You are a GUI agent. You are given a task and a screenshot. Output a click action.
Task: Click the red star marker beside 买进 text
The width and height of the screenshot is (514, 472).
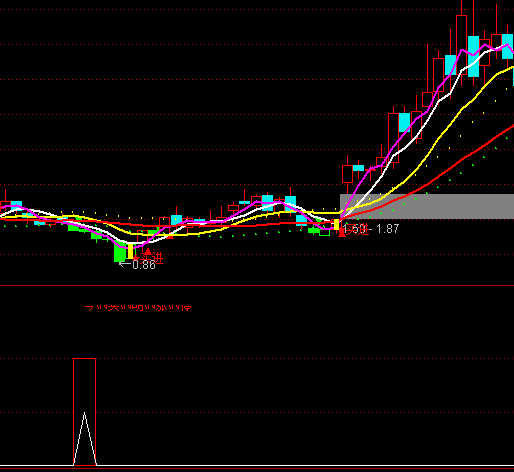[x=136, y=258]
